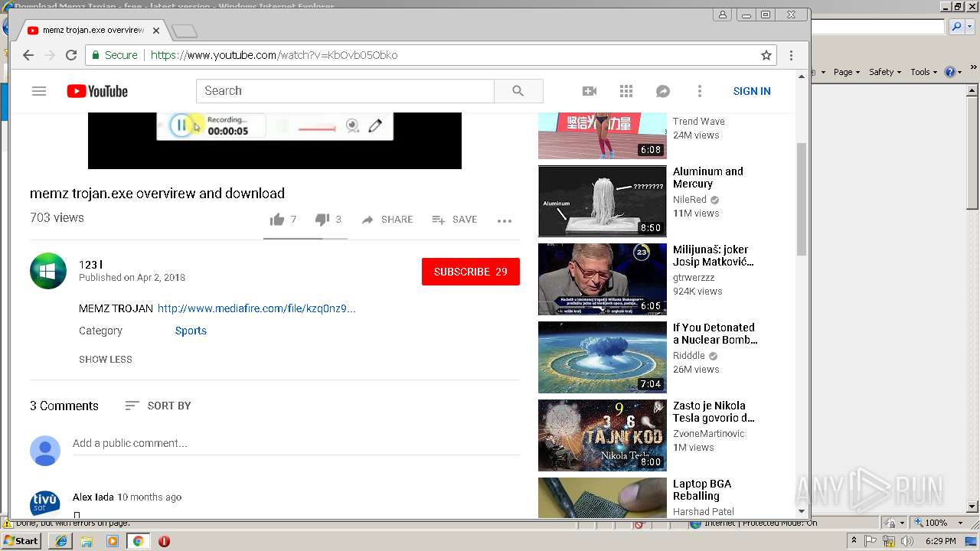Screen dimensions: 980x551
Task: Open a new Chrome tab
Action: pos(185,31)
